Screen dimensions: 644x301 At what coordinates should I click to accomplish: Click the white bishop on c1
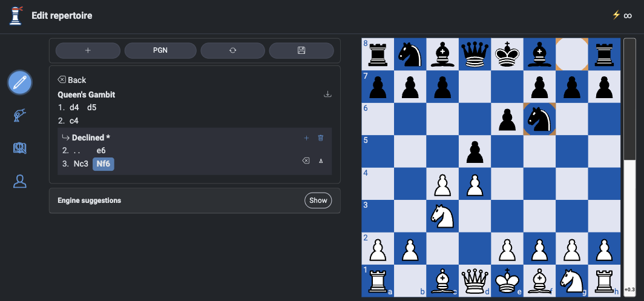click(442, 280)
